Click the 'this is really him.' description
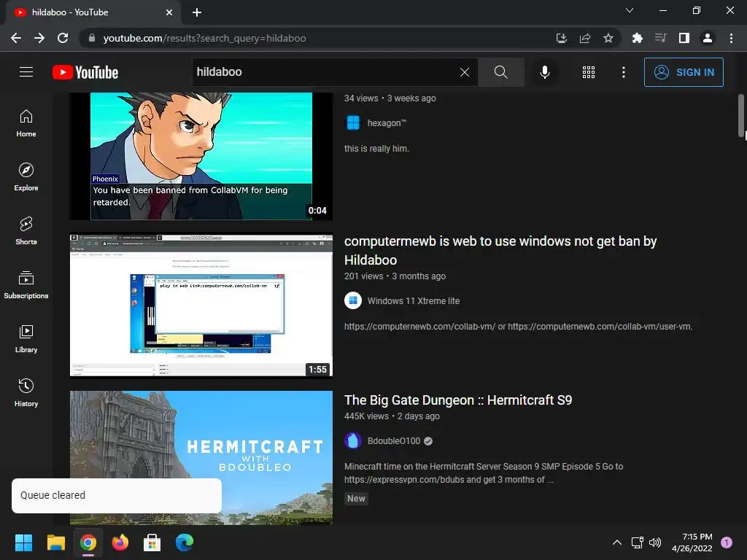The height and width of the screenshot is (560, 747). (376, 149)
